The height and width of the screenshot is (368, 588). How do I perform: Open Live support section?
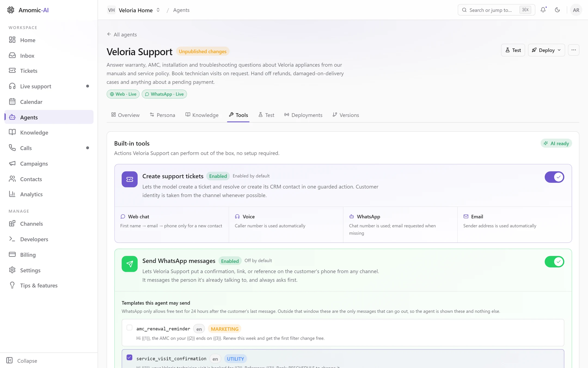[49, 86]
